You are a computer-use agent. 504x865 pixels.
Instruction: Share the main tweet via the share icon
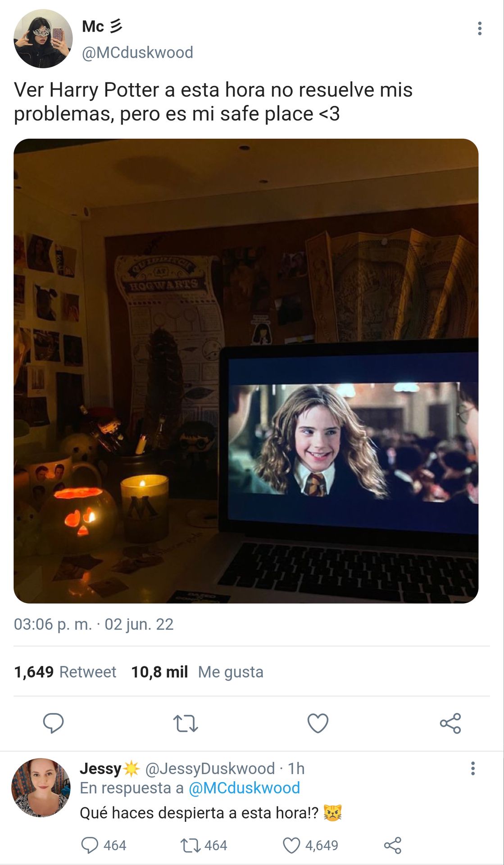450,723
